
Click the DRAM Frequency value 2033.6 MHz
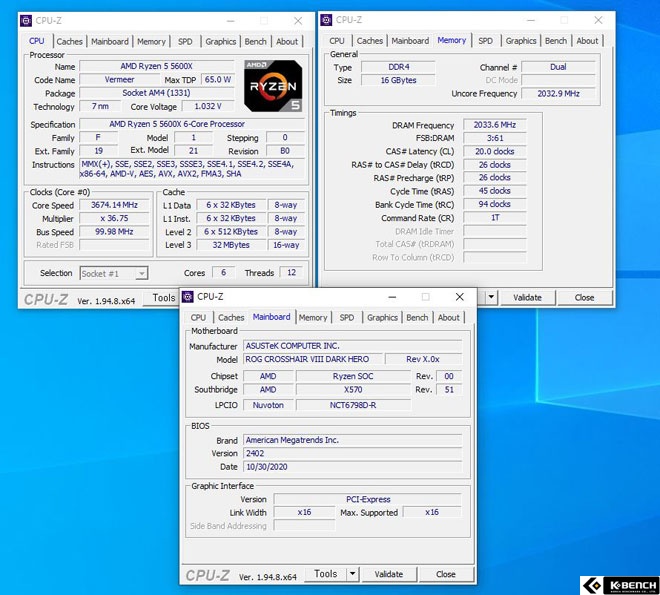tap(495, 125)
